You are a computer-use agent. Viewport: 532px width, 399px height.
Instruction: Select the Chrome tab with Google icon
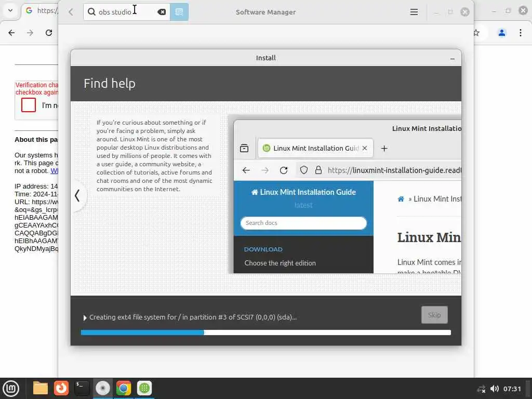point(41,11)
